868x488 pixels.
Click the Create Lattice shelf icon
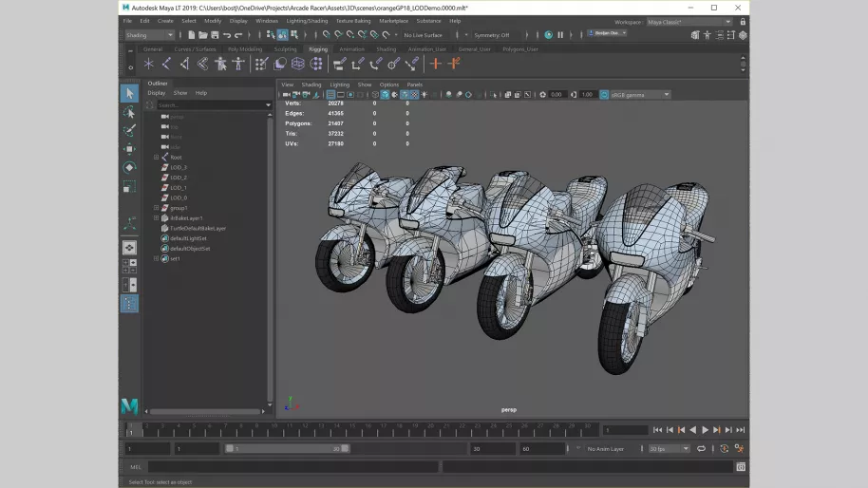point(298,65)
